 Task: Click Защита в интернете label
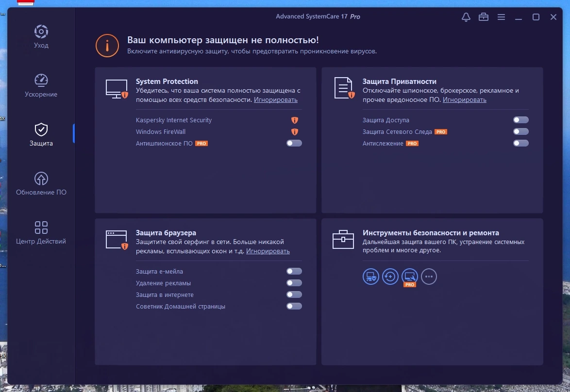[x=165, y=294]
